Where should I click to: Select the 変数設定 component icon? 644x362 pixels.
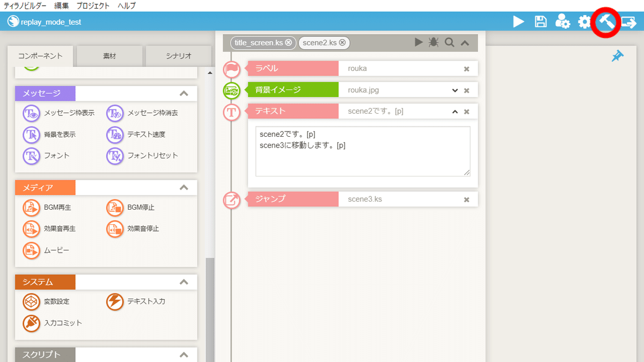coord(32,302)
